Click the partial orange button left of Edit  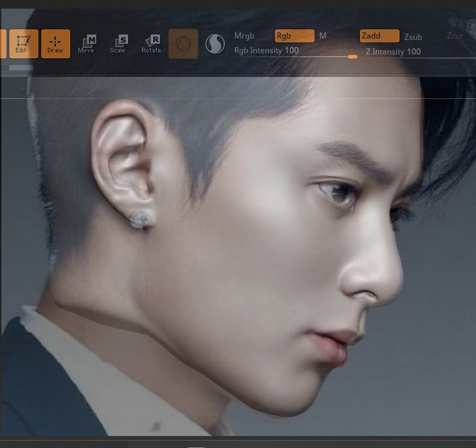[4, 44]
